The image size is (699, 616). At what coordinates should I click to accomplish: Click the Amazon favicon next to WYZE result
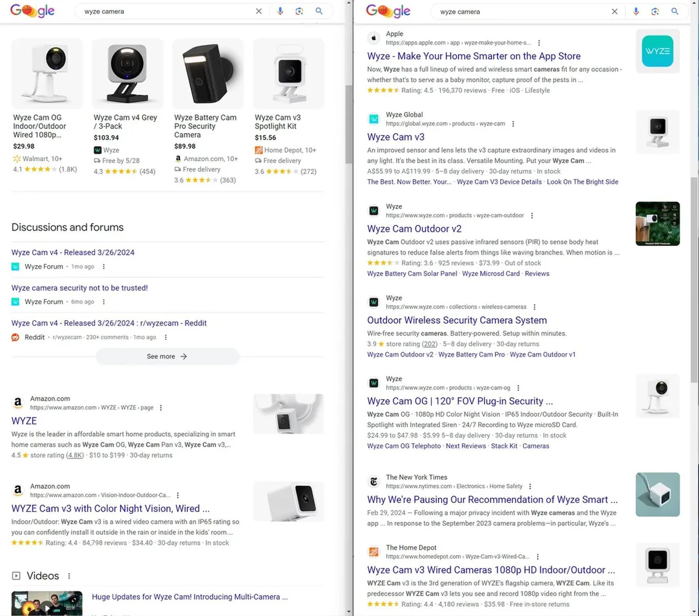18,403
